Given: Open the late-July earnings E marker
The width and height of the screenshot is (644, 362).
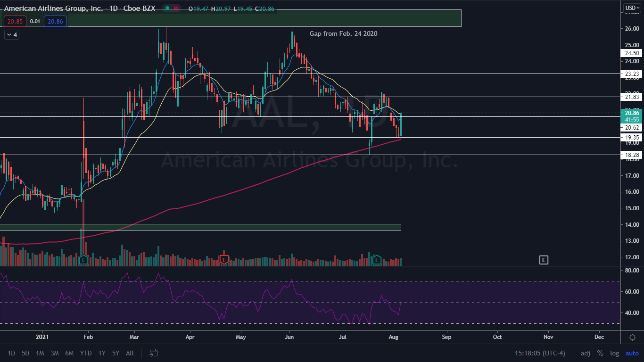Looking at the screenshot, I should (376, 259).
